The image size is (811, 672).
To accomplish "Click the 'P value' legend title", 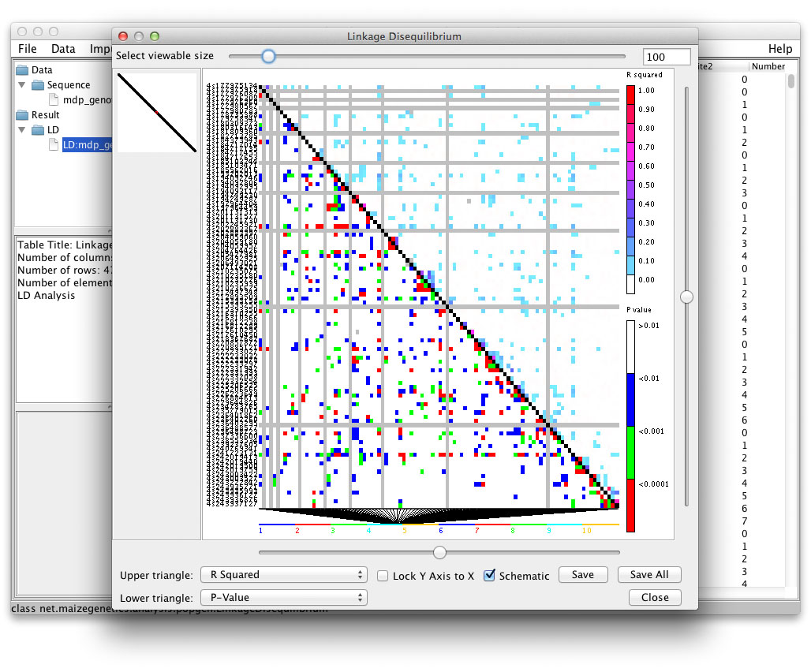I will point(639,310).
